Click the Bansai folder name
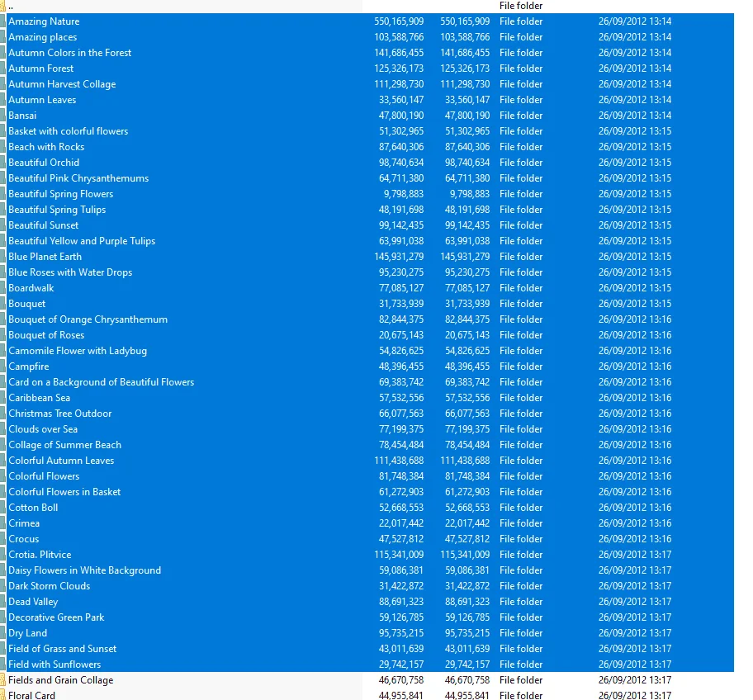 22,116
